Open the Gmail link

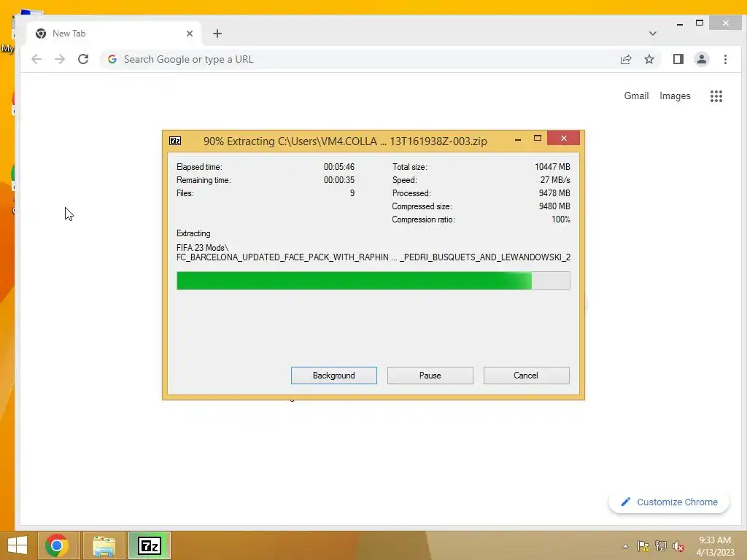(636, 96)
